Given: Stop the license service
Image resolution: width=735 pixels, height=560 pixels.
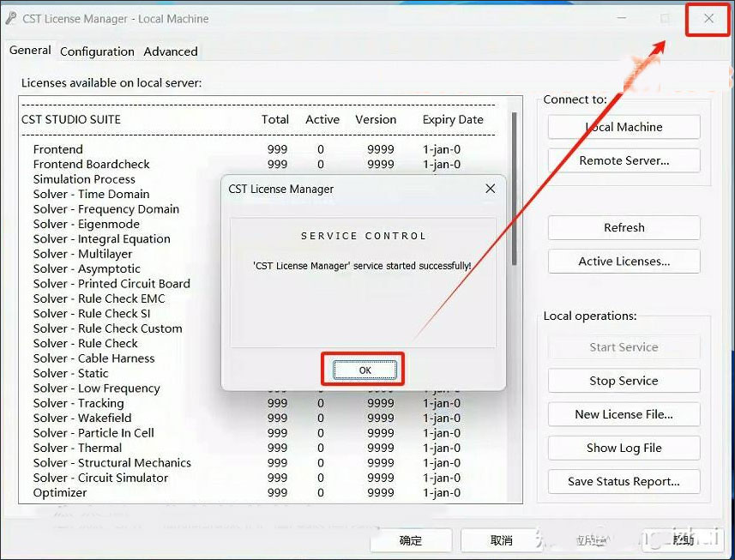Looking at the screenshot, I should 624,381.
